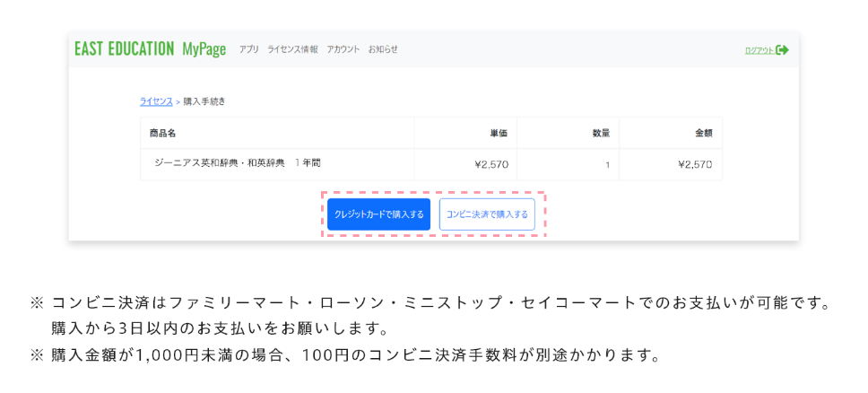Click the quantity value 1
The image size is (868, 393).
pyautogui.click(x=607, y=164)
